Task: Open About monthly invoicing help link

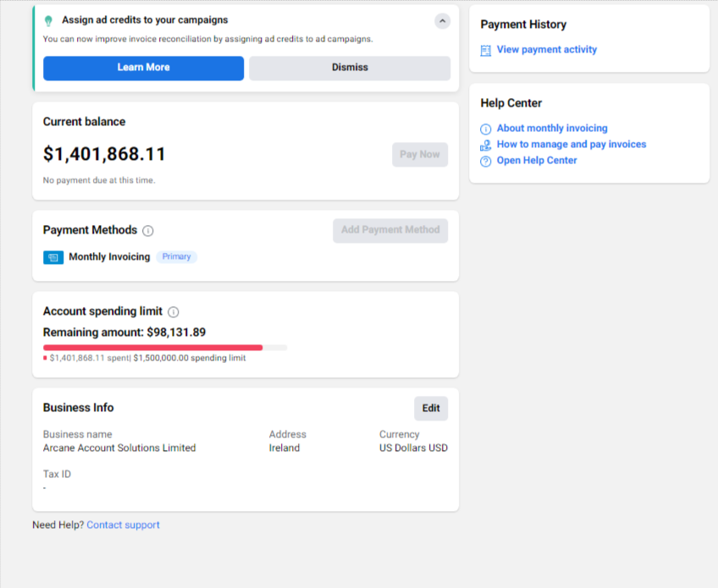Action: point(552,128)
